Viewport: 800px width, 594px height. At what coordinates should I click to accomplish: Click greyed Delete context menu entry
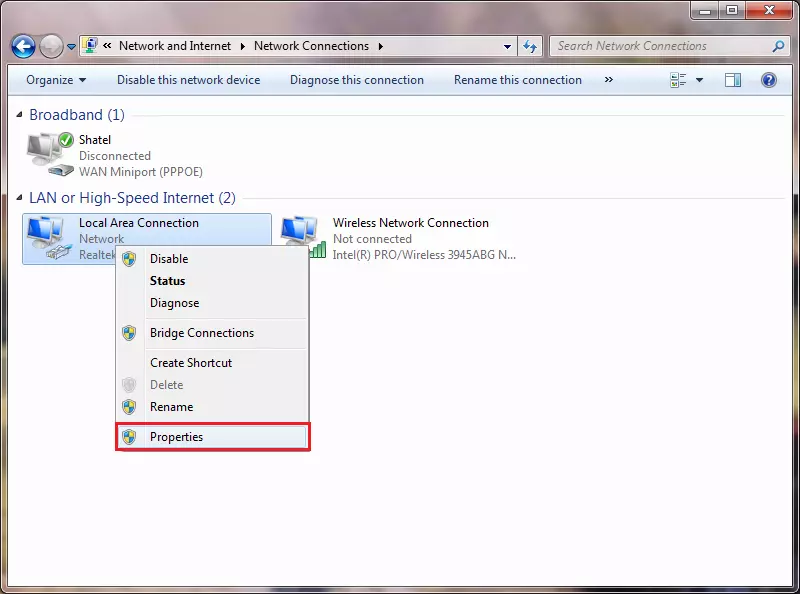(x=212, y=385)
